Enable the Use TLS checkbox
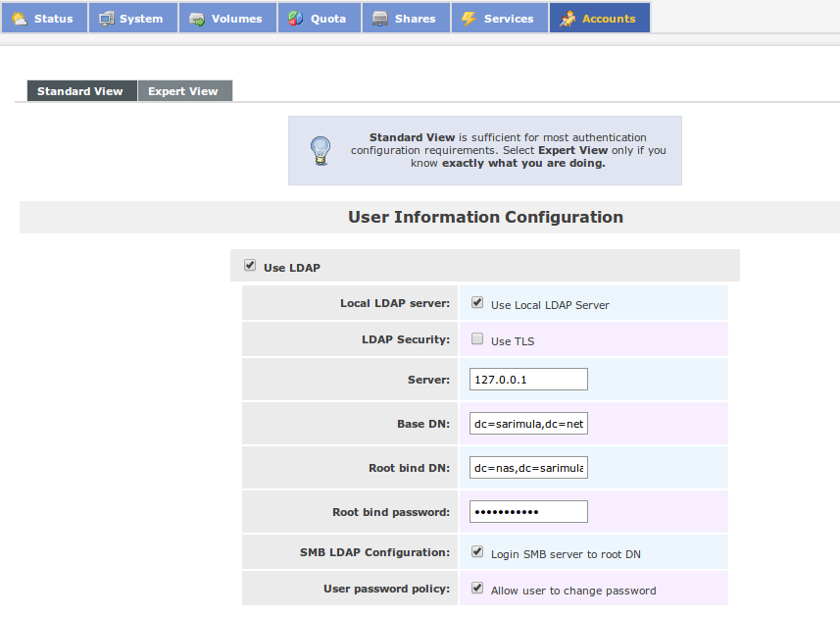The image size is (840, 618). [477, 339]
